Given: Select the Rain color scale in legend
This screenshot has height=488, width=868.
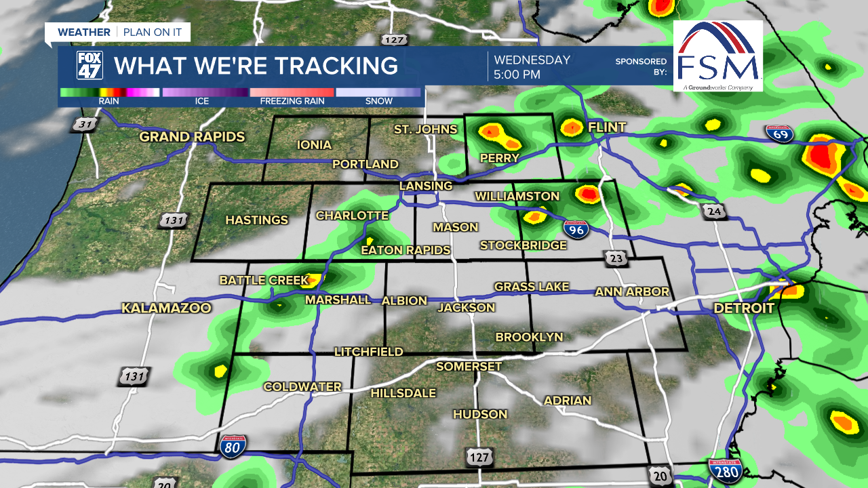Looking at the screenshot, I should 109,93.
